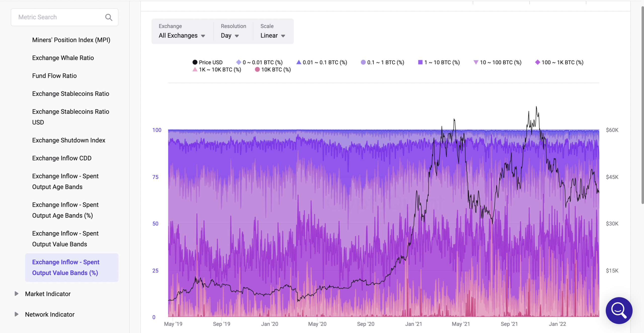
Task: Select highlighted Exchange Inflow - Spent Output Value Bands (%)
Action: point(71,267)
